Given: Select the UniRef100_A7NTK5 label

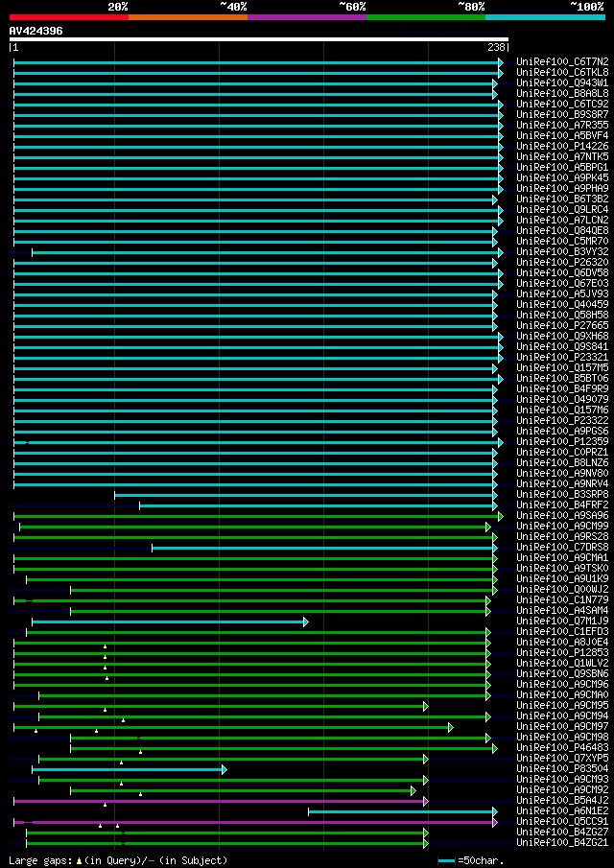Looking at the screenshot, I should (562, 156).
